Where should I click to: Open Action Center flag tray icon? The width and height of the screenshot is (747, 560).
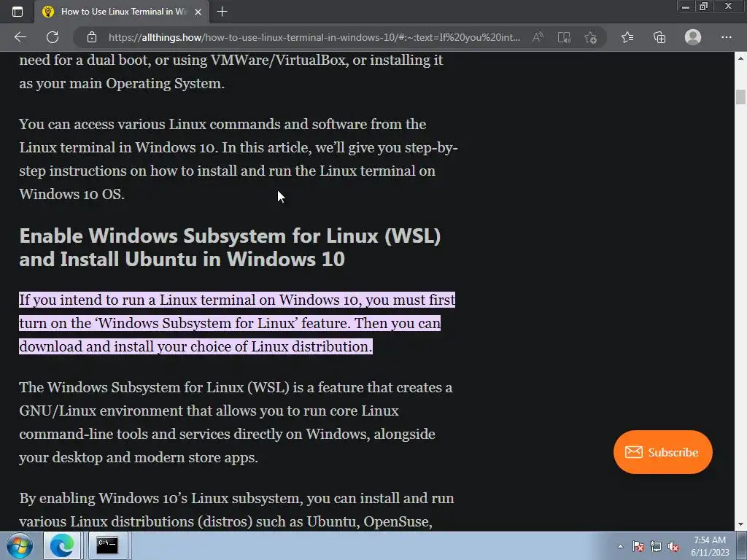coord(638,546)
